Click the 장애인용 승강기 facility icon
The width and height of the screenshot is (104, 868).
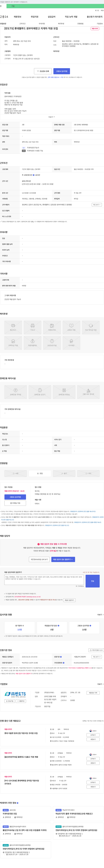pos(40,392)
